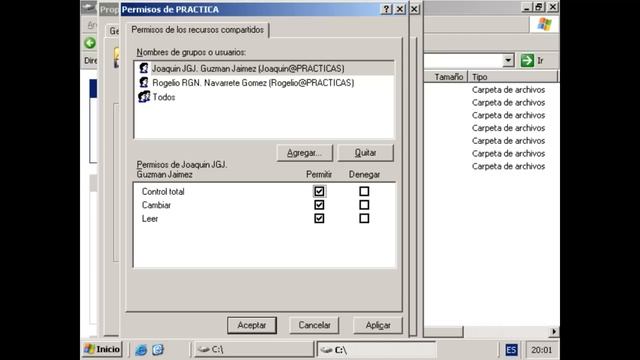Toggle Denegar checkbox for Cambiar
The width and height of the screenshot is (640, 360).
point(364,205)
